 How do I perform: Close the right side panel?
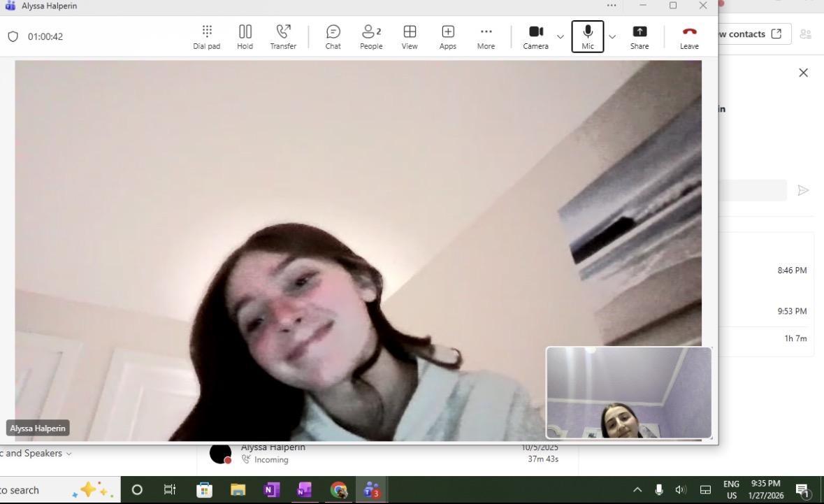pos(803,73)
